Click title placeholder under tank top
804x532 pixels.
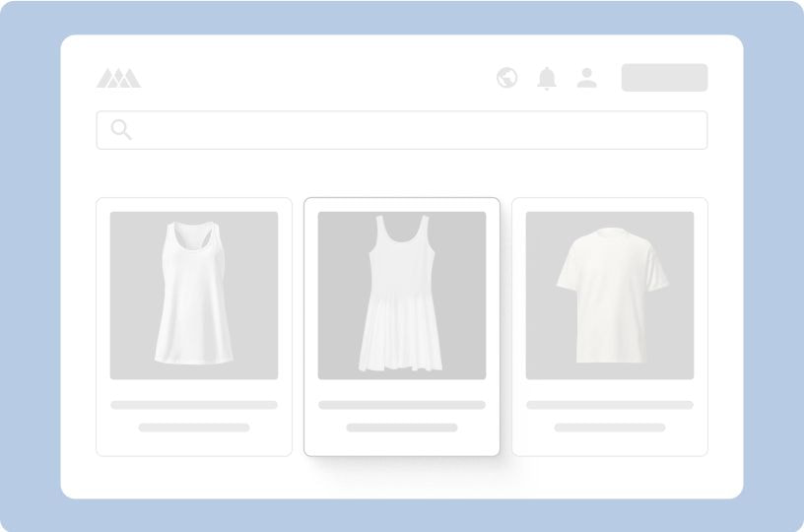[194, 405]
